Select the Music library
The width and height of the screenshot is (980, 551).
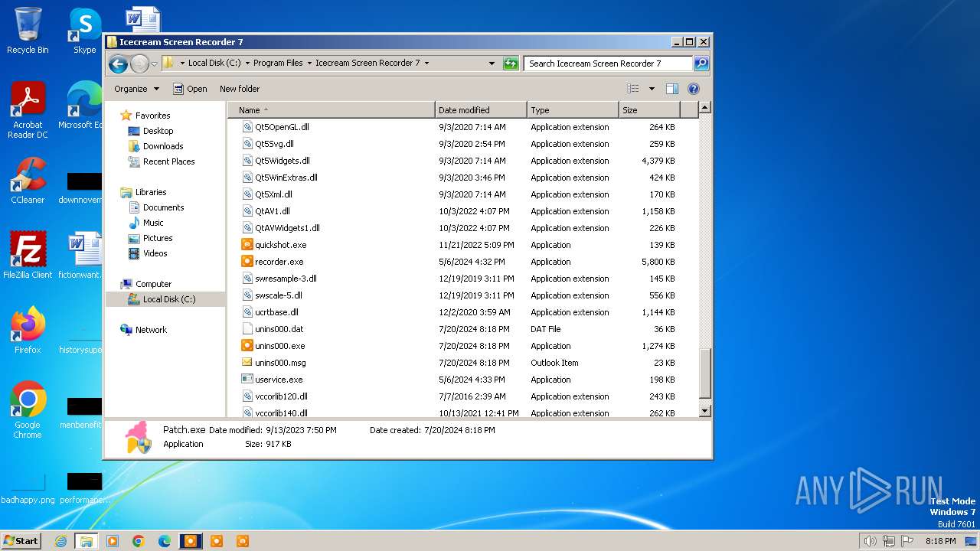click(x=153, y=223)
